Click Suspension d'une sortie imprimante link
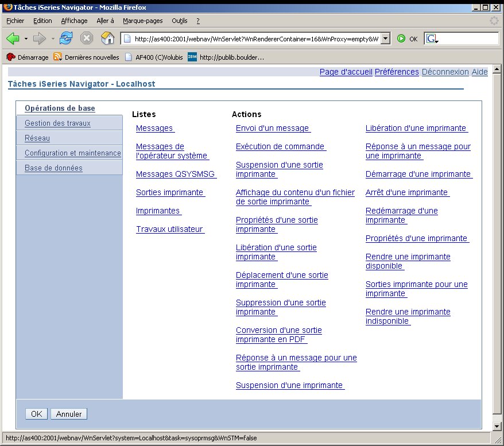504x446 pixels. click(x=280, y=169)
